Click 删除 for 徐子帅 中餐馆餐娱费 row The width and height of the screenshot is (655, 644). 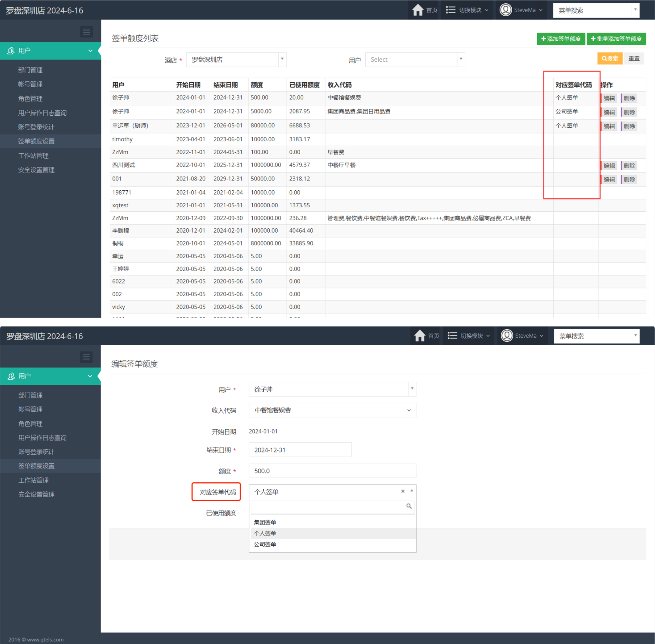point(629,98)
